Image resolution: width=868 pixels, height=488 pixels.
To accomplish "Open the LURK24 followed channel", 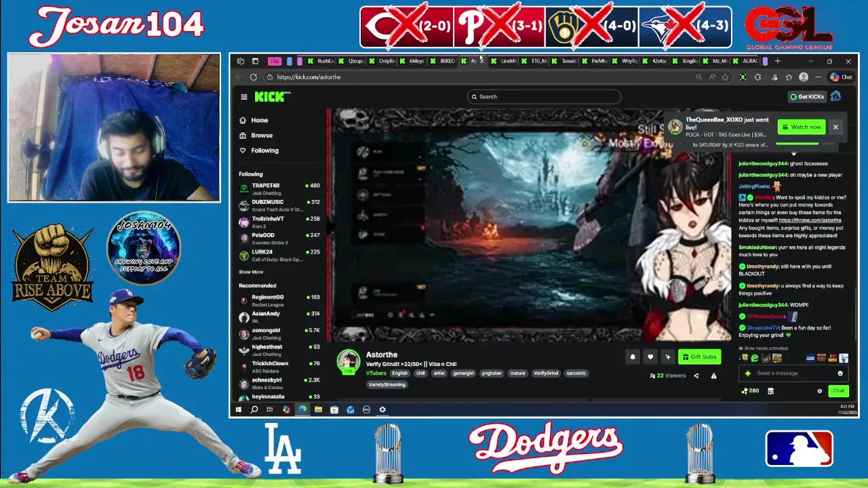I will coord(279,254).
